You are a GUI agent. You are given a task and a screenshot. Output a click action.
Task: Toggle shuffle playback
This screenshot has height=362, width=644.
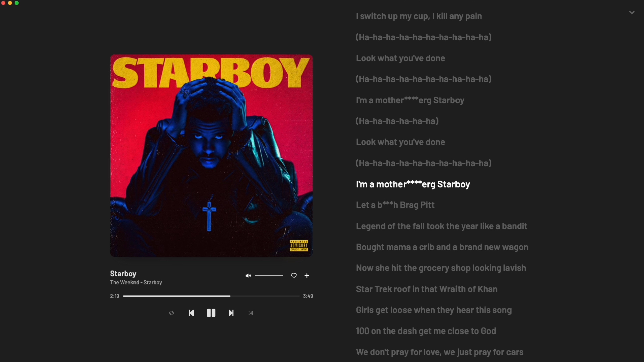[251, 313]
